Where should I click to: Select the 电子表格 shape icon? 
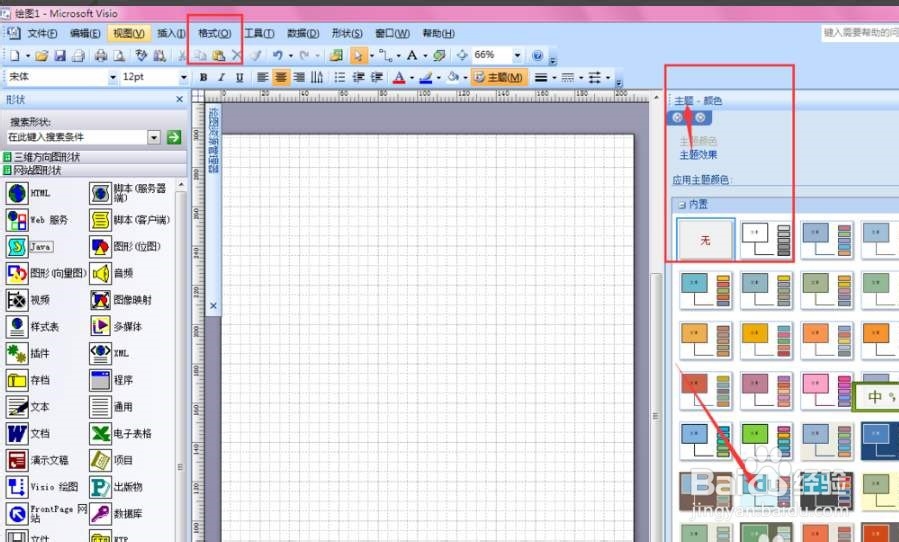[100, 434]
